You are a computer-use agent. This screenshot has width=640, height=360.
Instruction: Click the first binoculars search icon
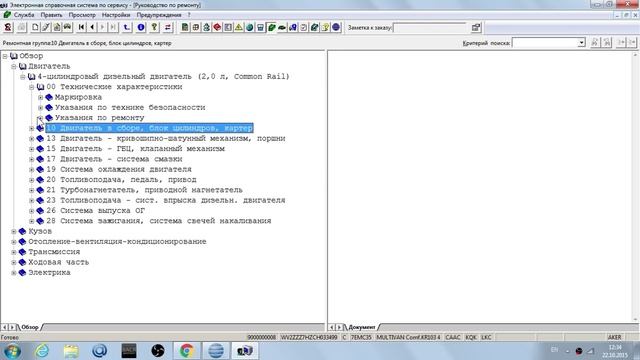(x=595, y=42)
